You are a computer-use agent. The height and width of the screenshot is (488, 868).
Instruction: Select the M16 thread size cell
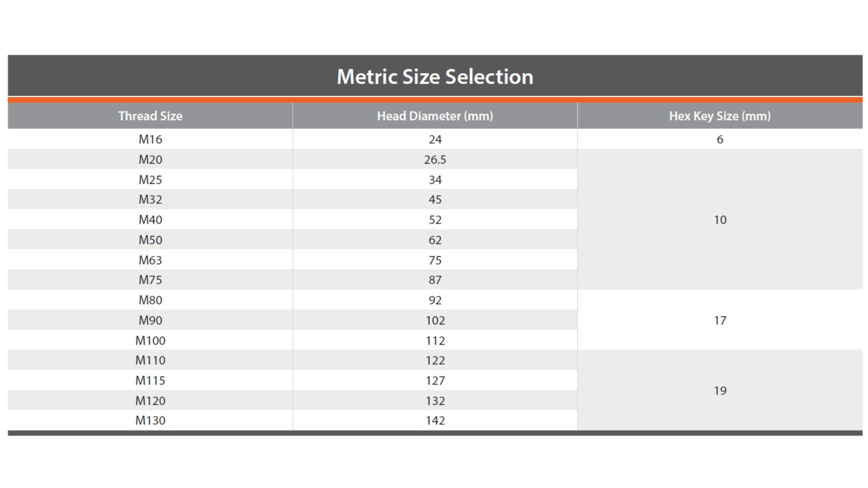tap(150, 139)
